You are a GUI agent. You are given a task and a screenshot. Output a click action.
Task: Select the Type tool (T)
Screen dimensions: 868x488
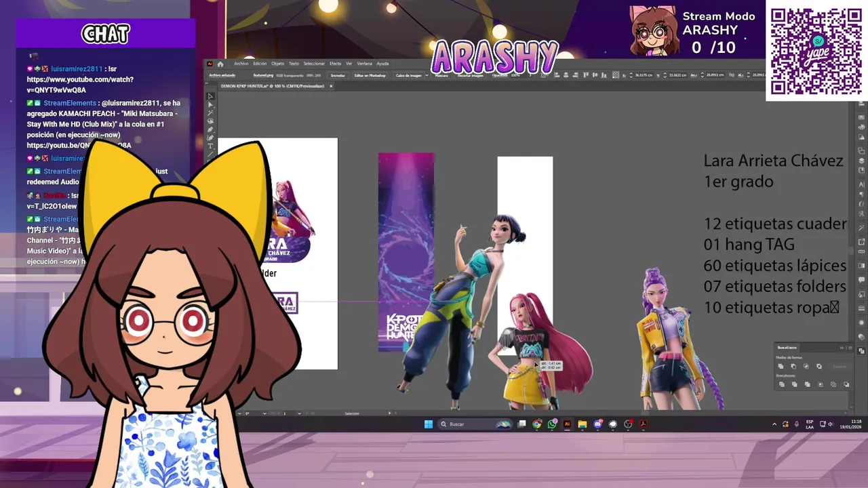(210, 146)
